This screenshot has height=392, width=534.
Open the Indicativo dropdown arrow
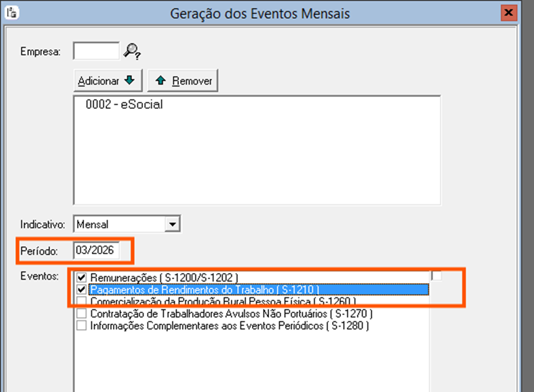tap(172, 224)
